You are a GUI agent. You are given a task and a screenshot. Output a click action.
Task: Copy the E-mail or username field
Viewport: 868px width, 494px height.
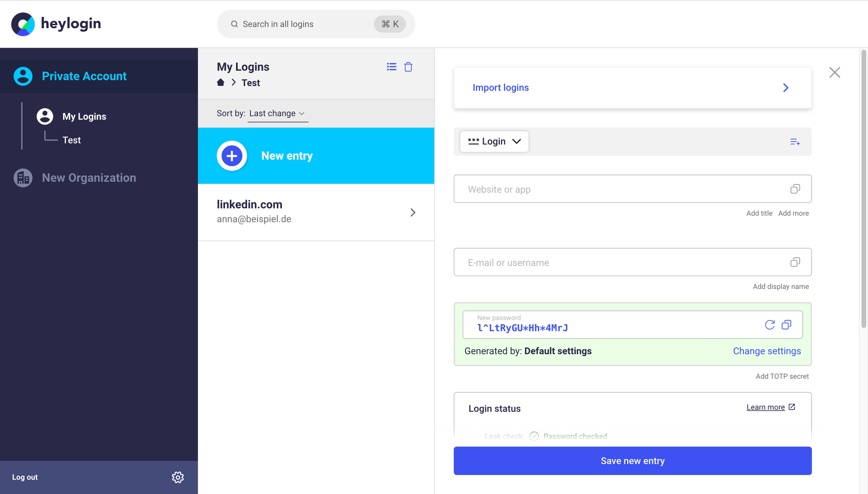point(795,262)
